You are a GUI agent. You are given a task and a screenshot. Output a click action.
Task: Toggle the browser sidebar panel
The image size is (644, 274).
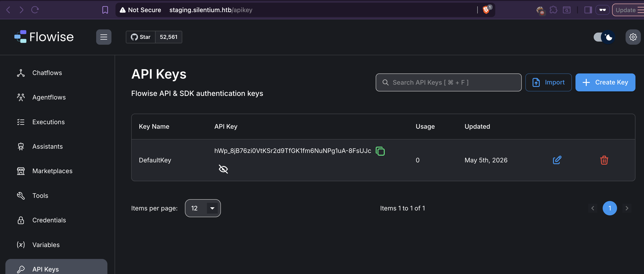tap(588, 10)
